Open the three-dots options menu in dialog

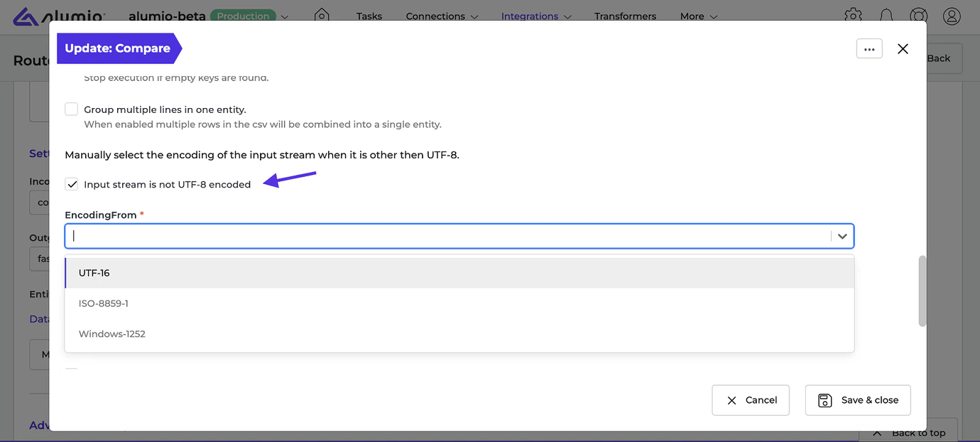[x=869, y=48]
